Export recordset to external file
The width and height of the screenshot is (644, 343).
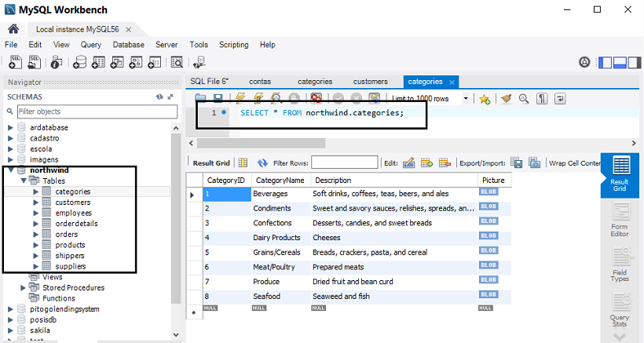[x=516, y=163]
